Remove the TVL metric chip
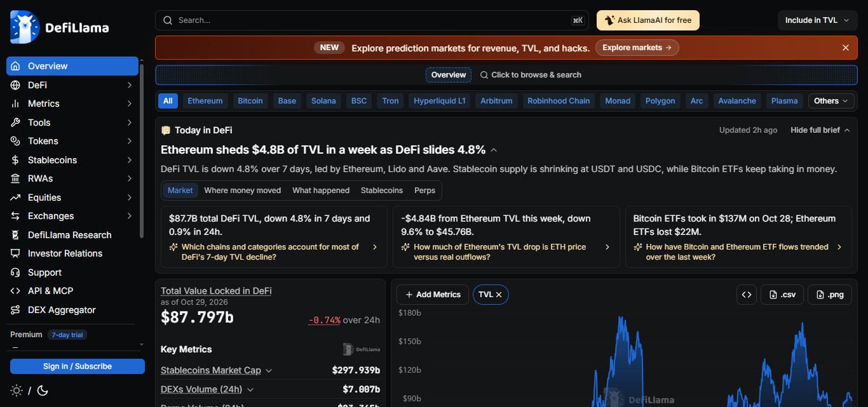The width and height of the screenshot is (868, 407). 499,295
